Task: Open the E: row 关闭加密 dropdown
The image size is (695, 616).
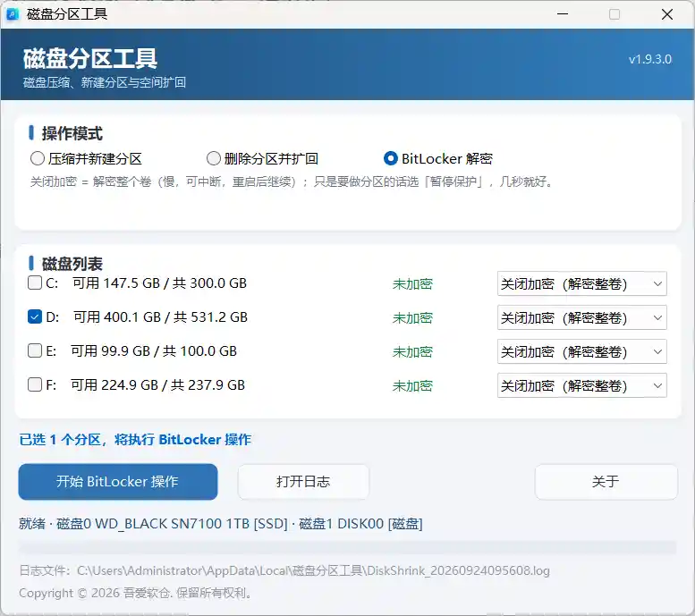Action: point(582,351)
